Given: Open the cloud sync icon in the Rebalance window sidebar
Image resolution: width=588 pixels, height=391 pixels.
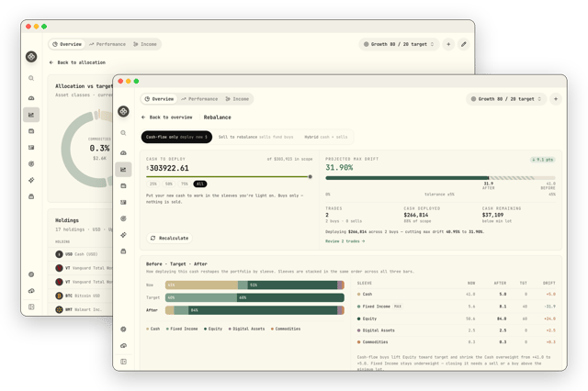Looking at the screenshot, I should click(123, 345).
